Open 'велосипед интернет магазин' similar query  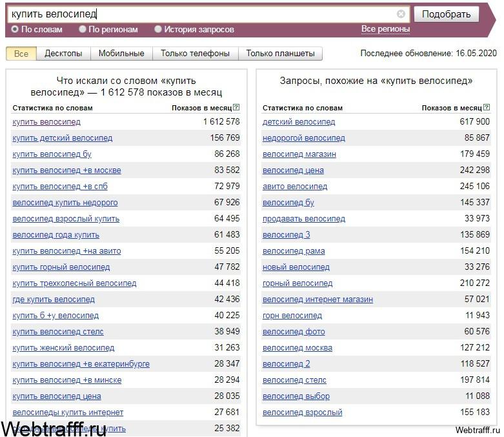pyautogui.click(x=318, y=300)
